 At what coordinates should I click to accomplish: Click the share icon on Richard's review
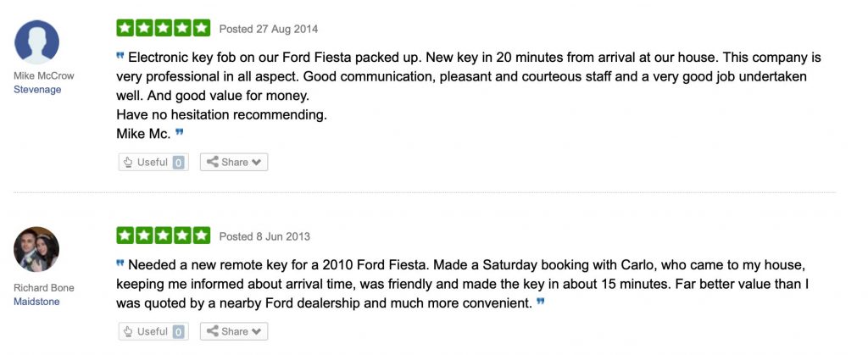(x=213, y=331)
